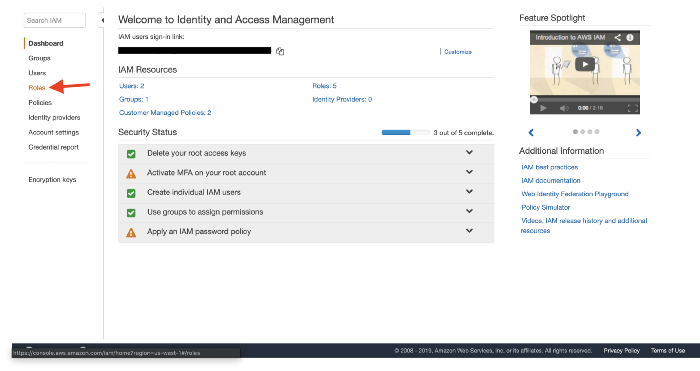The width and height of the screenshot is (700, 371).
Task: Open Customer Managed Policies: 2 link
Action: pyautogui.click(x=165, y=113)
